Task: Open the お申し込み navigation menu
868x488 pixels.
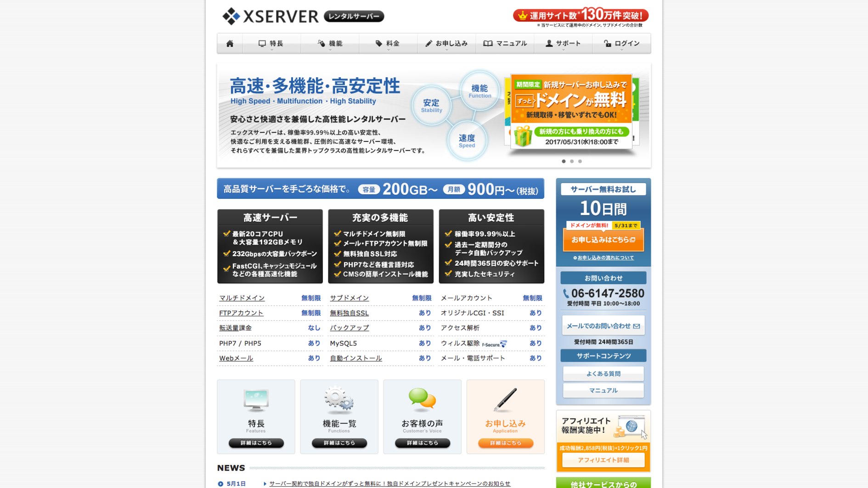Action: [x=446, y=44]
